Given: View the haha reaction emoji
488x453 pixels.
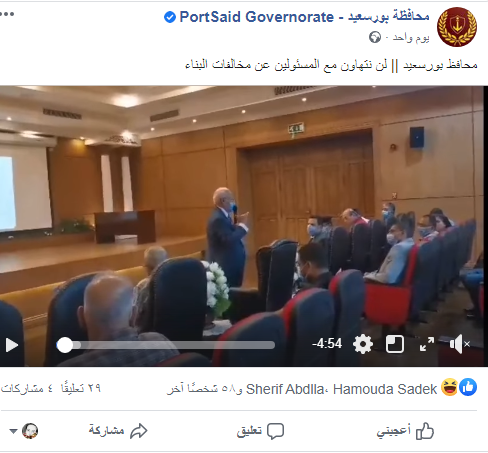Looking at the screenshot, I should click(x=449, y=388).
